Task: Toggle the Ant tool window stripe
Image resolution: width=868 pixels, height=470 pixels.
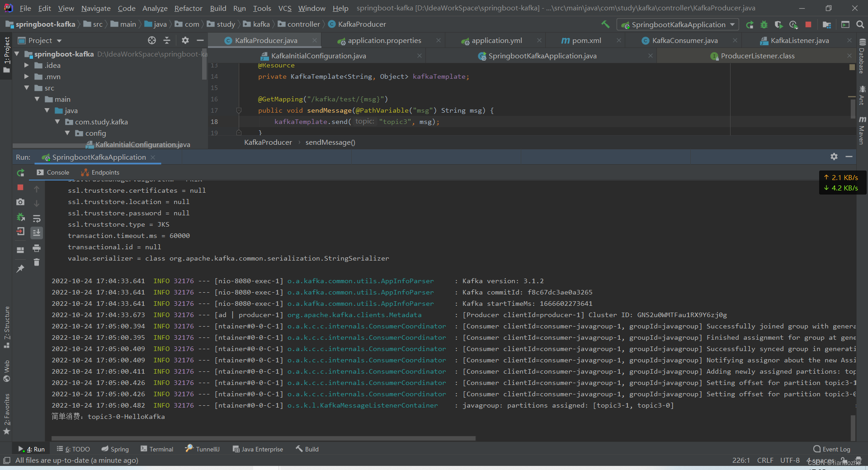Action: [x=862, y=95]
